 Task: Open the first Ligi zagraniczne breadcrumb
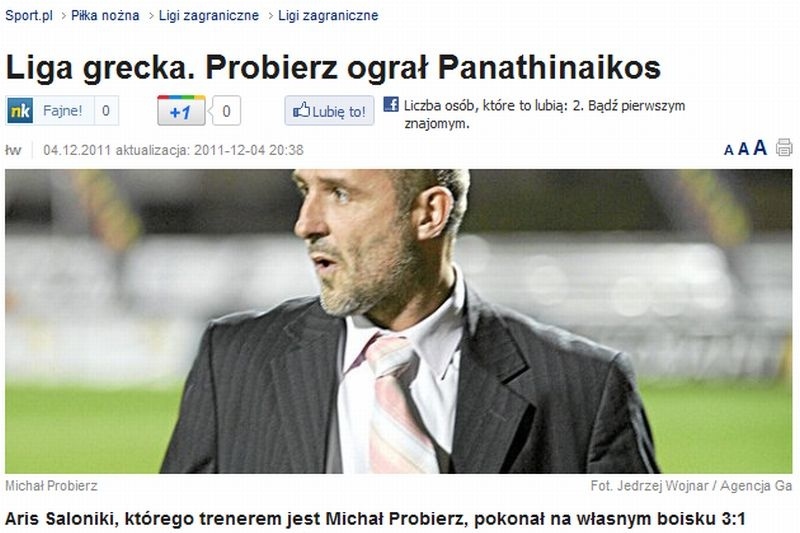(209, 15)
